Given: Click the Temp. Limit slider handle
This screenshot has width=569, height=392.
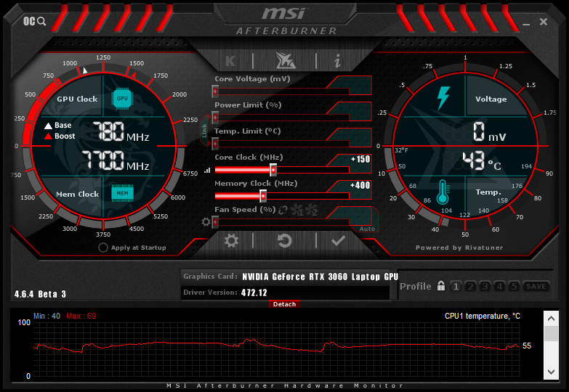Looking at the screenshot, I should click(x=215, y=144).
